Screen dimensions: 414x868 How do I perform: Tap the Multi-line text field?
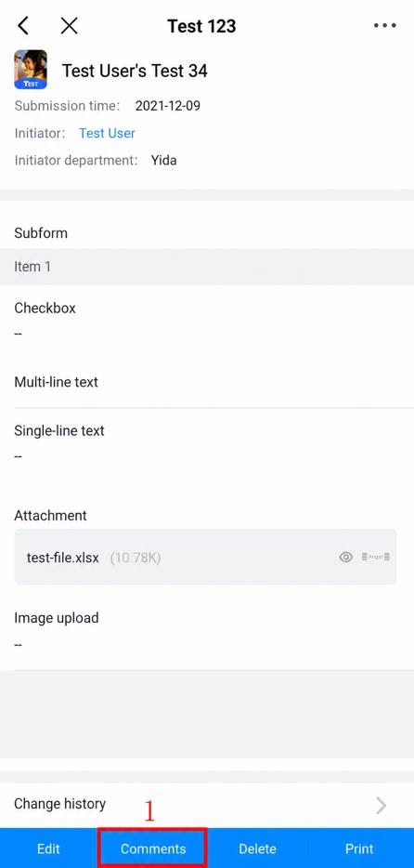point(207,383)
